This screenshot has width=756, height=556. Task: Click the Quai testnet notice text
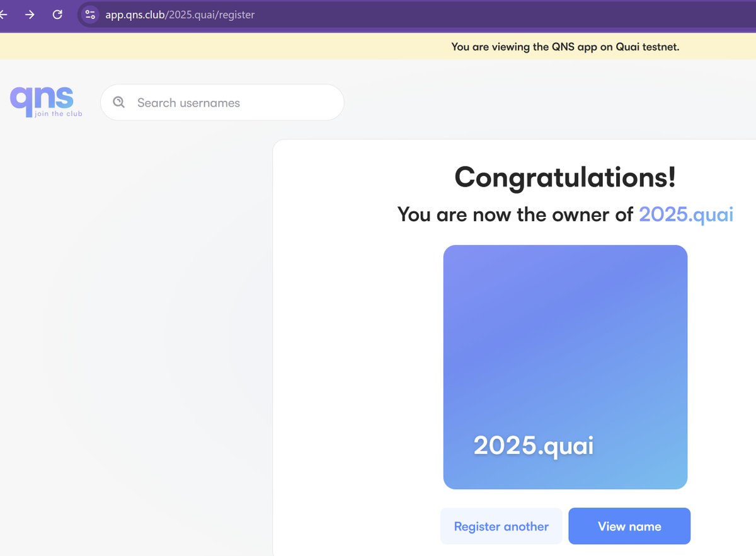pyautogui.click(x=565, y=47)
